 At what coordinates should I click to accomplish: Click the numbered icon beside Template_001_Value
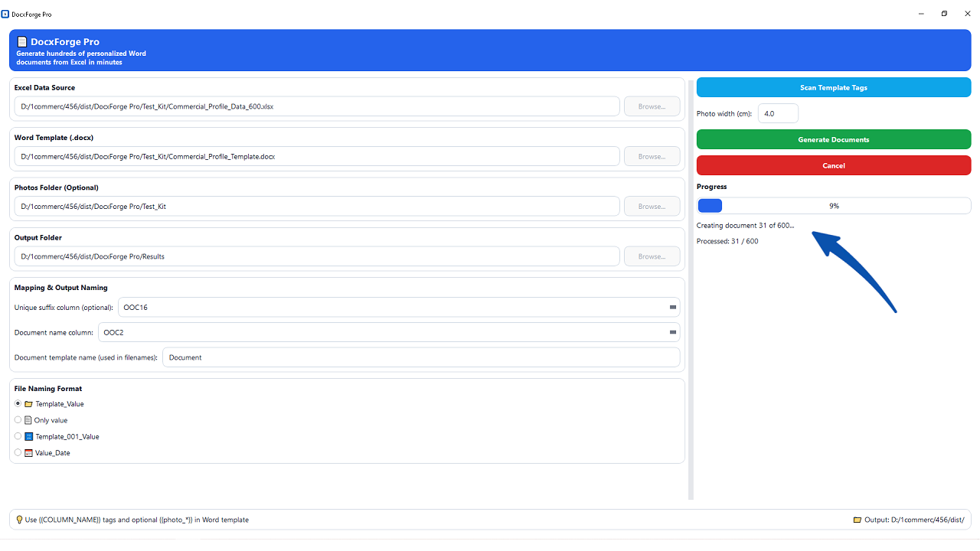(28, 436)
